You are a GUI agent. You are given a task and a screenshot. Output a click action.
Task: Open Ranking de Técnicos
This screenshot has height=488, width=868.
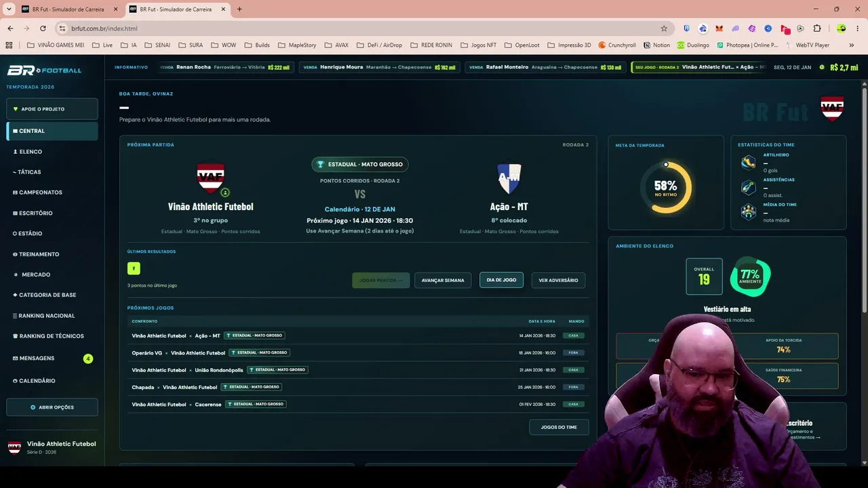pos(52,336)
